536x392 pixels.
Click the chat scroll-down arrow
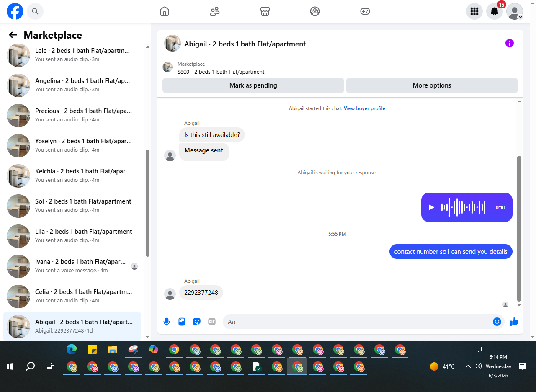click(x=519, y=305)
